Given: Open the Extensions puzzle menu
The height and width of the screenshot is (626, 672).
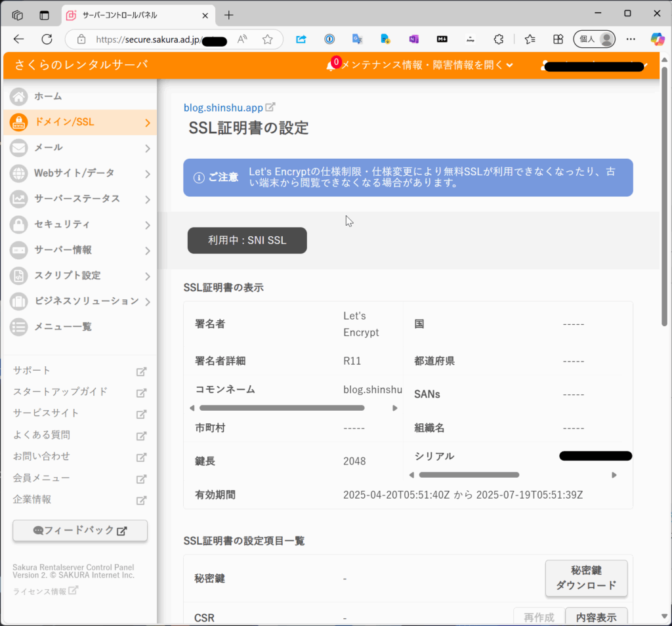Looking at the screenshot, I should [499, 39].
